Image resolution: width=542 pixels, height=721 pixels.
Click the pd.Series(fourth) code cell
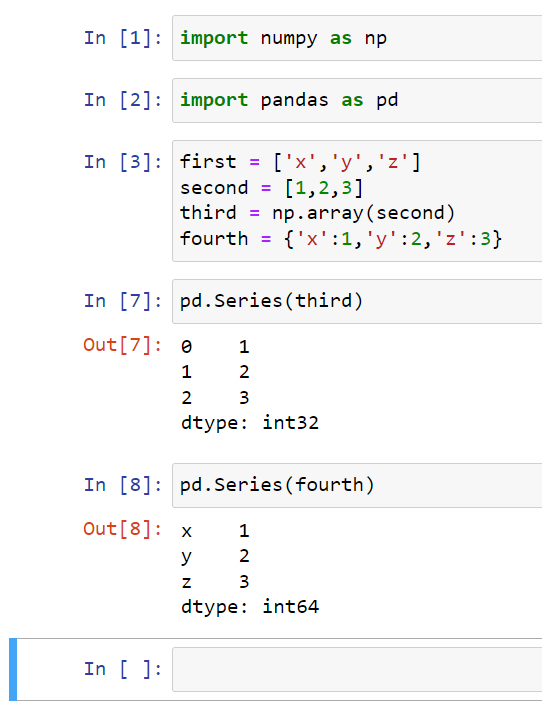357,485
